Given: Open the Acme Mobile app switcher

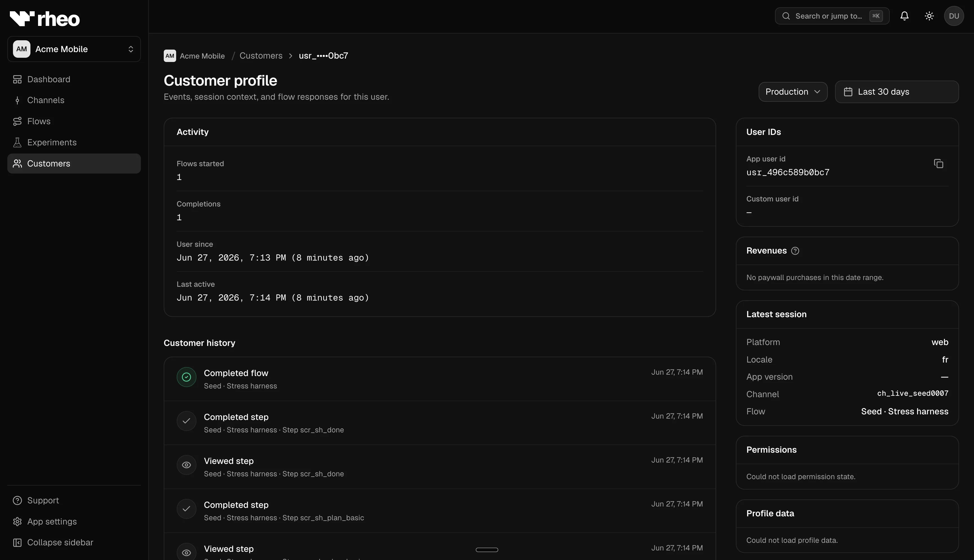Looking at the screenshot, I should tap(74, 49).
